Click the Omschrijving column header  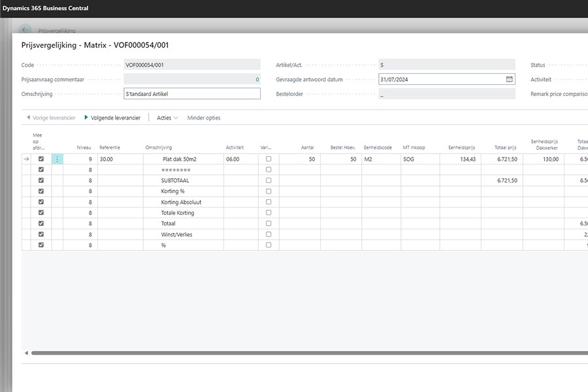point(158,148)
